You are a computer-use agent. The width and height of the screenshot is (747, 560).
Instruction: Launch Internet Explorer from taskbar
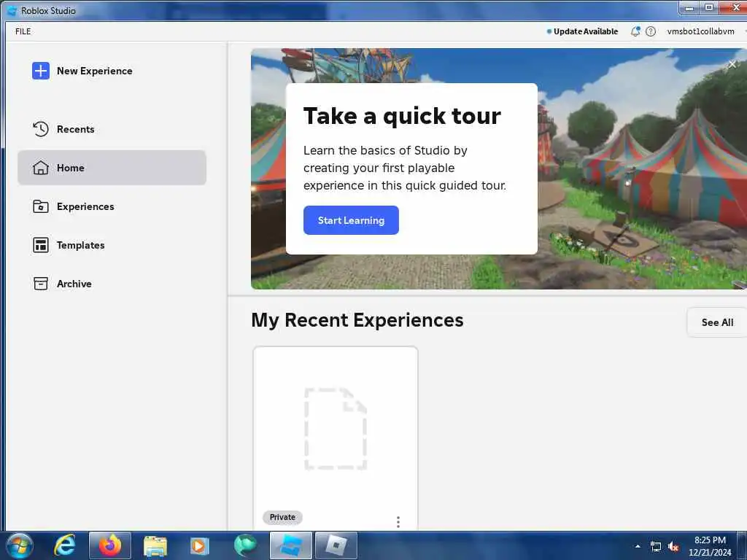65,545
